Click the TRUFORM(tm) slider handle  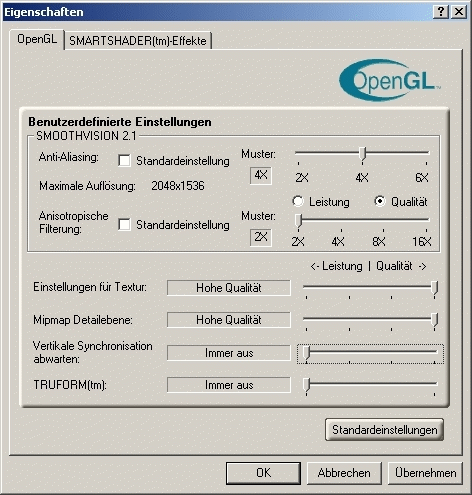pyautogui.click(x=306, y=386)
